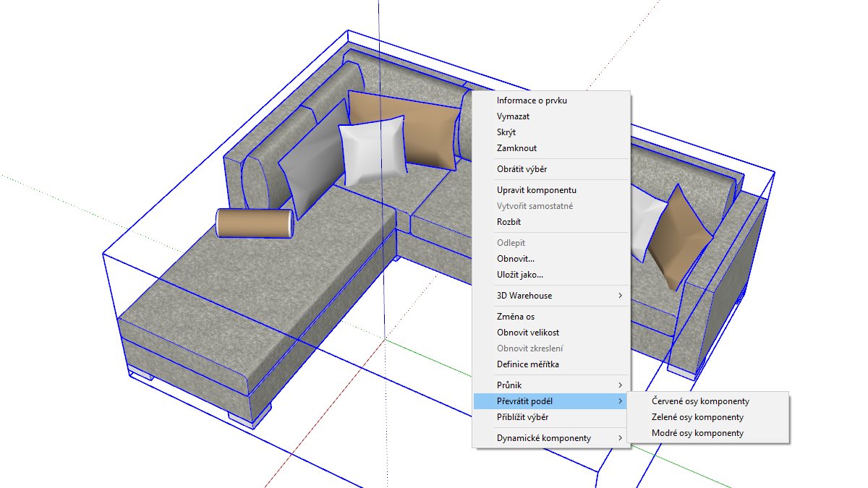Click the Obnovit... menu item
Image resolution: width=868 pixels, height=488 pixels.
(x=516, y=259)
